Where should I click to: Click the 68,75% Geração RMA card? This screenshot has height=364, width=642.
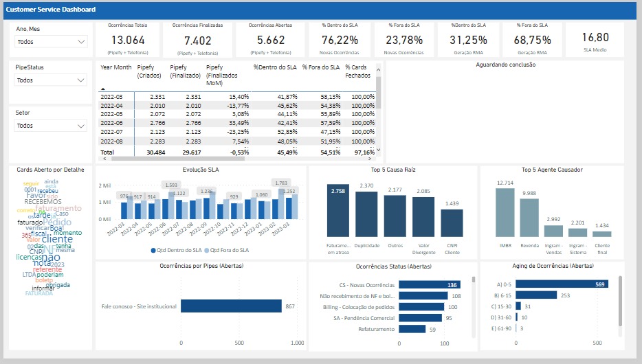click(532, 40)
